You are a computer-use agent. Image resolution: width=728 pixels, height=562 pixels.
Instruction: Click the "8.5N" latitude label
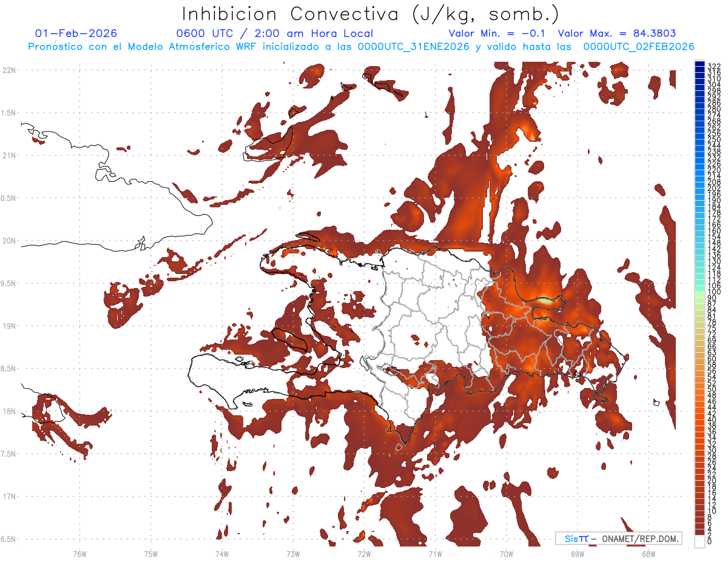pyautogui.click(x=8, y=369)
